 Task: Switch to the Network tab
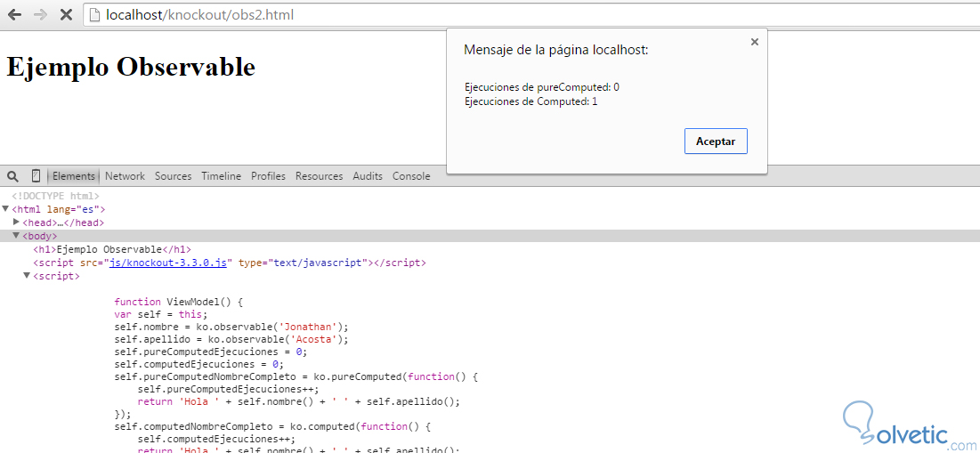(125, 176)
